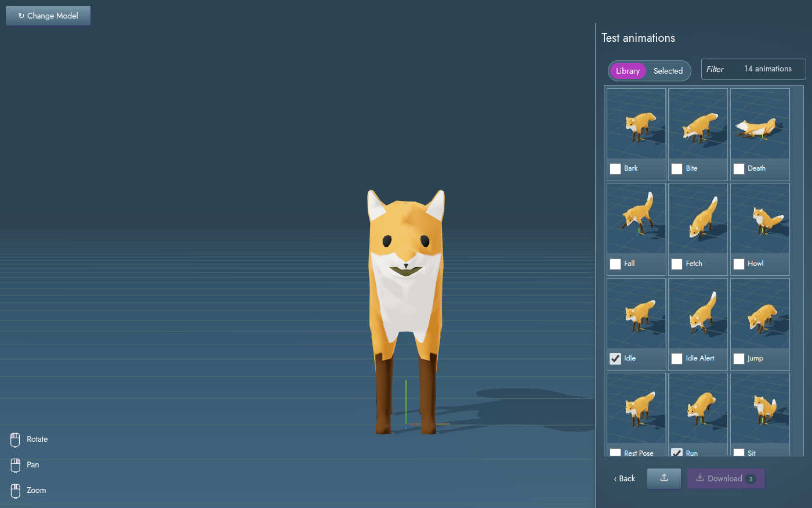Check the Death animation checkbox
The image size is (812, 508).
pos(739,169)
